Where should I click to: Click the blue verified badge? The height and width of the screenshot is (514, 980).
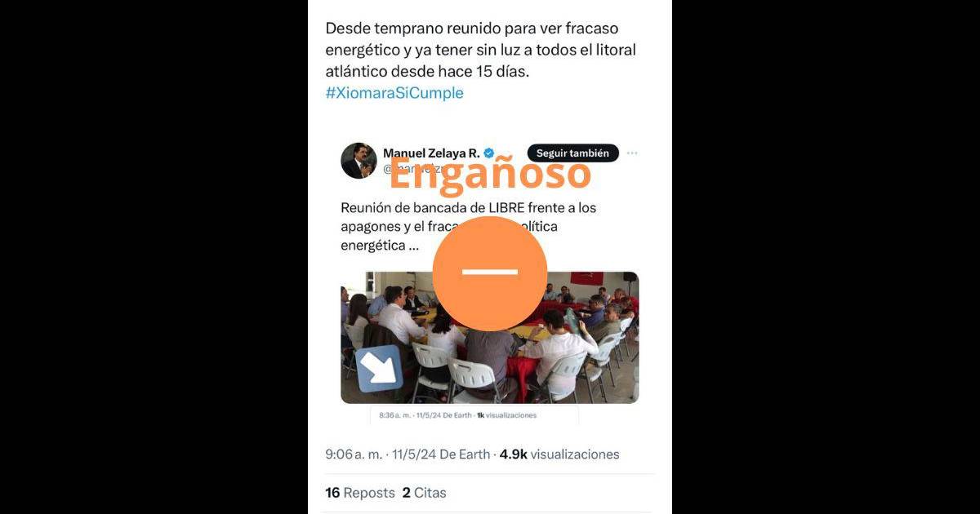click(489, 153)
